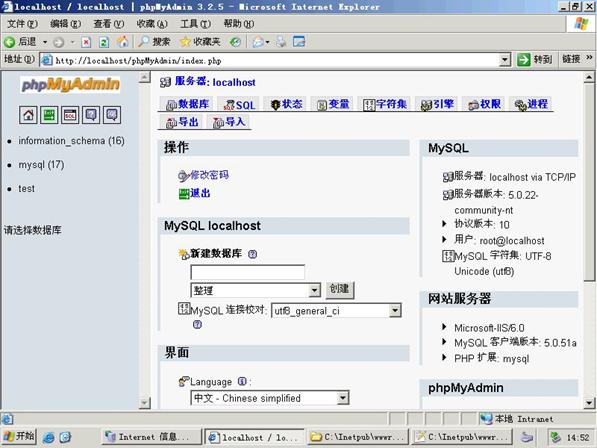597x448 pixels.
Task: Open the 进程 processes tab
Action: coord(531,104)
